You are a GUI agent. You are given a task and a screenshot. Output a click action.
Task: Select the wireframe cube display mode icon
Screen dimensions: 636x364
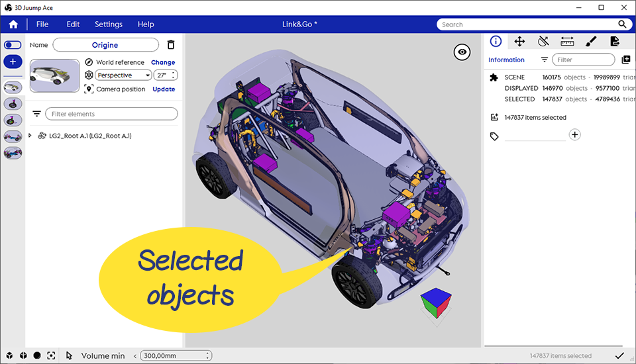pos(24,355)
